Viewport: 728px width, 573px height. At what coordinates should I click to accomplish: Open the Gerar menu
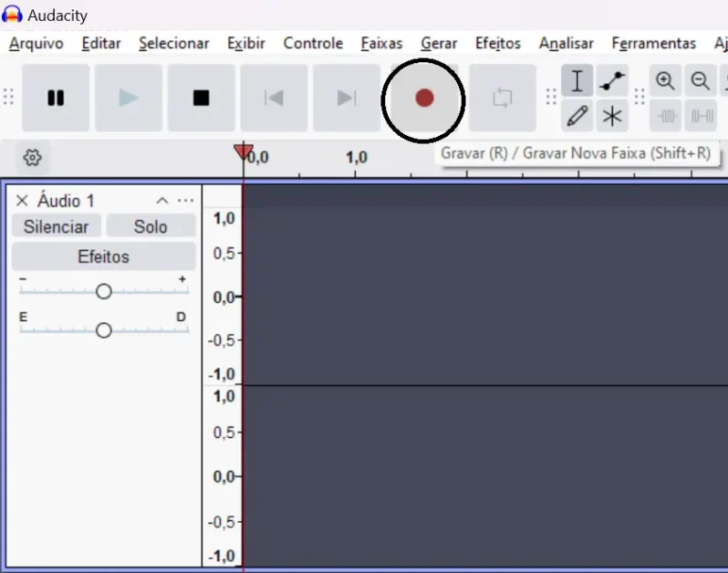pyautogui.click(x=439, y=43)
